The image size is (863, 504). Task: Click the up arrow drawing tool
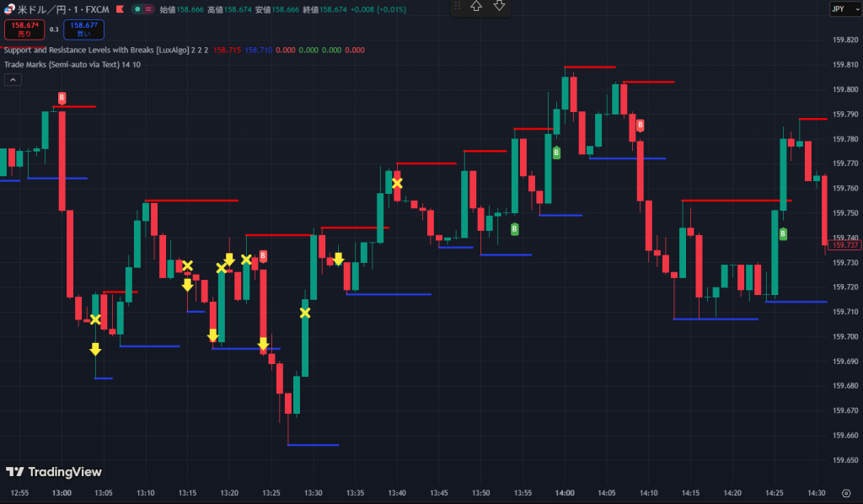476,6
